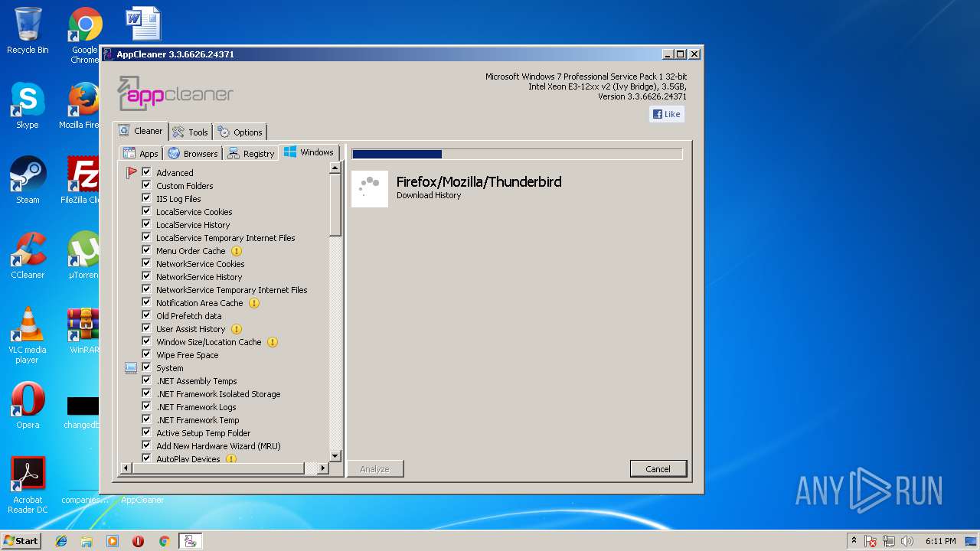This screenshot has height=551, width=980.
Task: Open the WinRAR desktop shortcut
Action: [83, 331]
